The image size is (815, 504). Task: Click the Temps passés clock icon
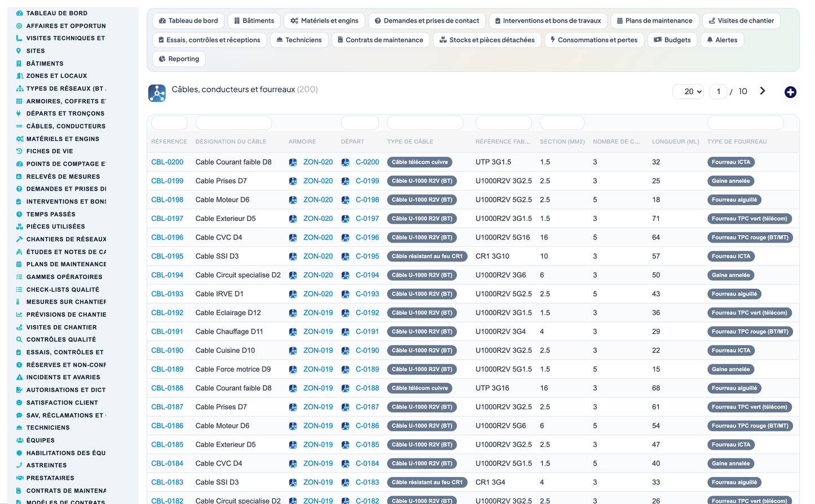tap(19, 214)
